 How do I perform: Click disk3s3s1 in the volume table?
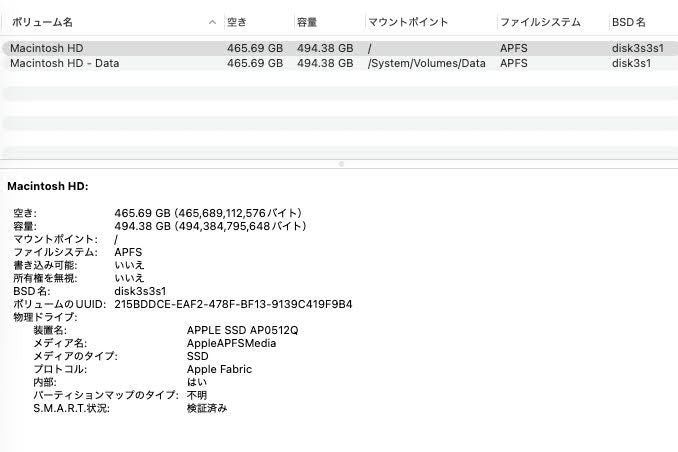[x=639, y=47]
